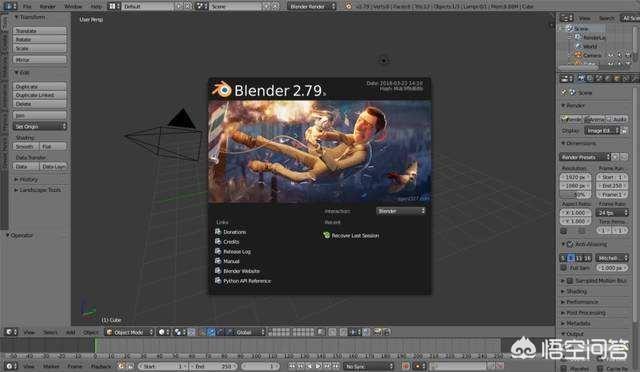The height and width of the screenshot is (372, 640).
Task: Adjust the resolution percentage slider
Action: coord(575,195)
